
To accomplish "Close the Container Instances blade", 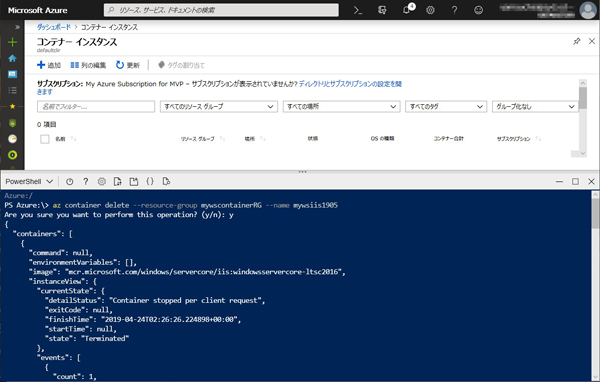I will coord(592,41).
